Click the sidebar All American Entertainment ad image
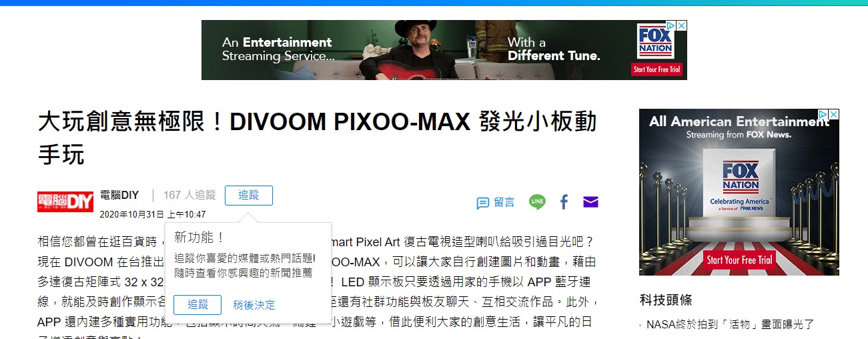 739,192
